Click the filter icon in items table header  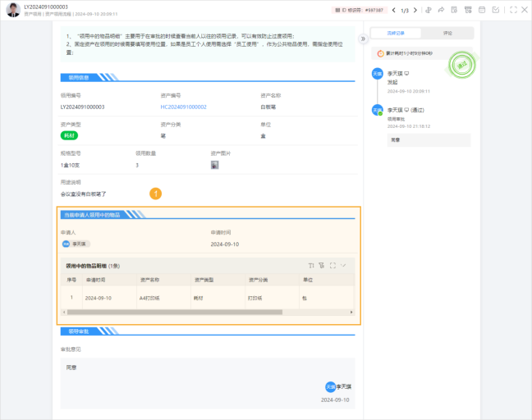tap(322, 265)
